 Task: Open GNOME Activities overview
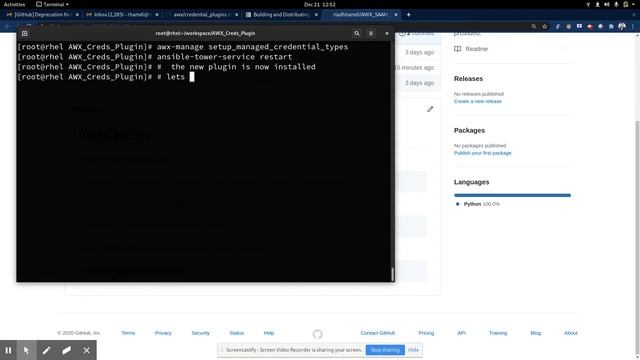point(14,4)
